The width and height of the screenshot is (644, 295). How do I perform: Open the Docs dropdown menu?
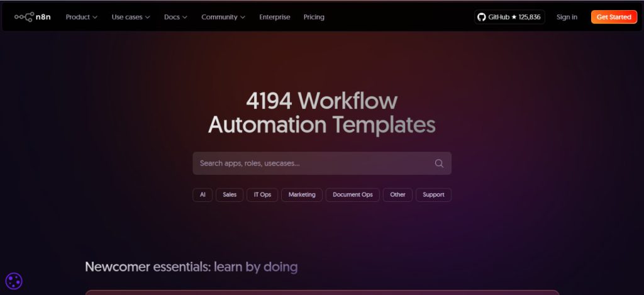(x=175, y=17)
